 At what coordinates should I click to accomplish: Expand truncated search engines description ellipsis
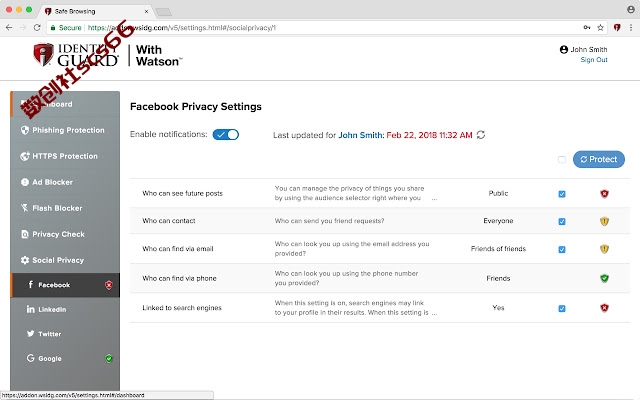click(434, 313)
